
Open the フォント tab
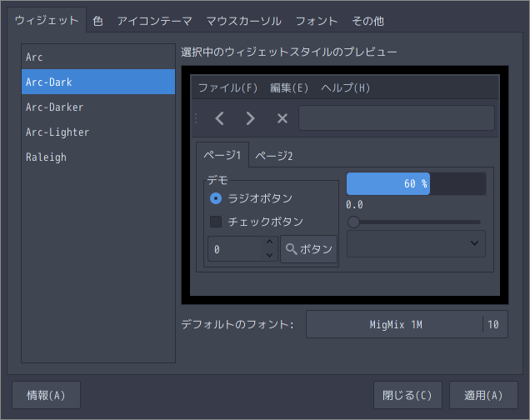317,21
